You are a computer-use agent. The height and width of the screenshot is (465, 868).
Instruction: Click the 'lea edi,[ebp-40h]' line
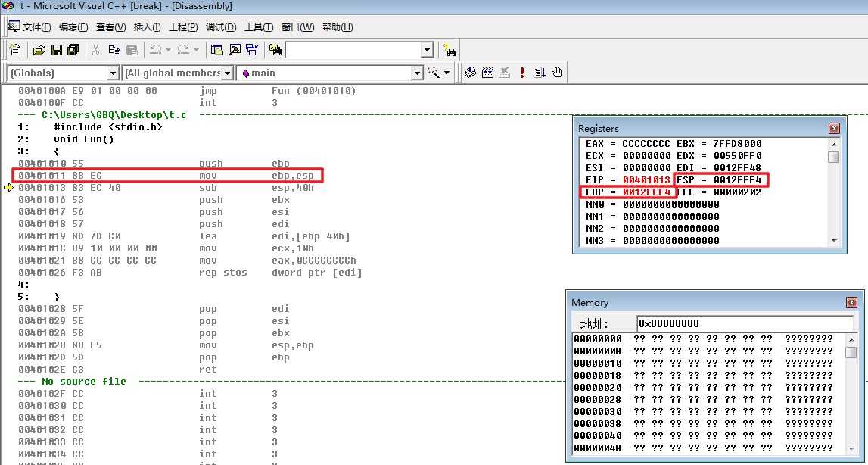(x=185, y=236)
